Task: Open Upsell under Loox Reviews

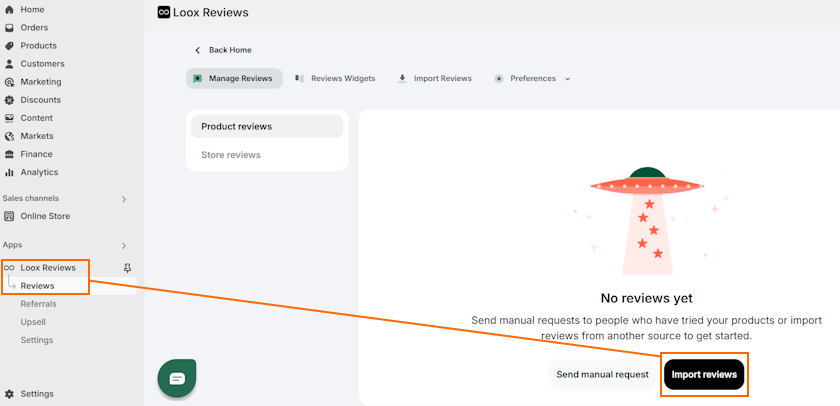Action: click(33, 322)
